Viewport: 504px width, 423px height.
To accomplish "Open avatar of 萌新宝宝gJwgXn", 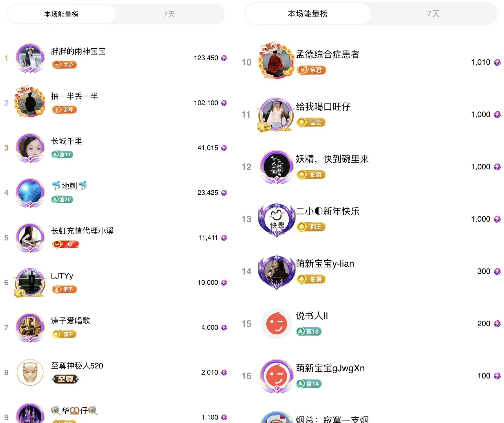I will [276, 376].
